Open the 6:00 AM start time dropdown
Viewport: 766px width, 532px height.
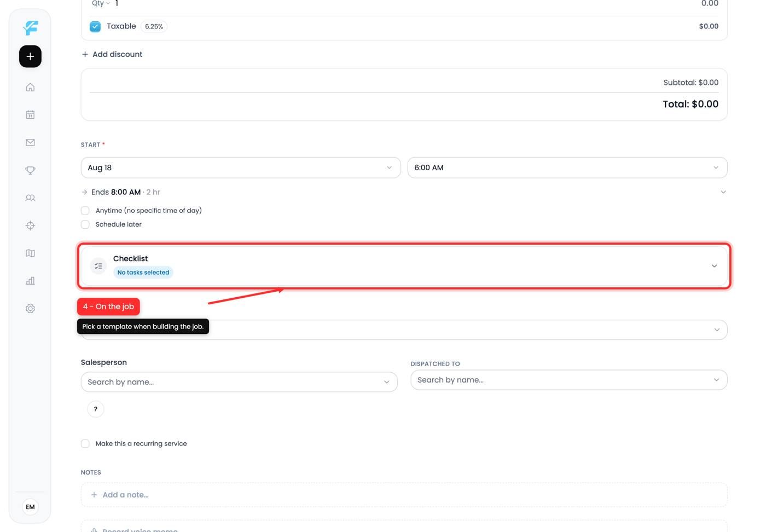(x=567, y=167)
